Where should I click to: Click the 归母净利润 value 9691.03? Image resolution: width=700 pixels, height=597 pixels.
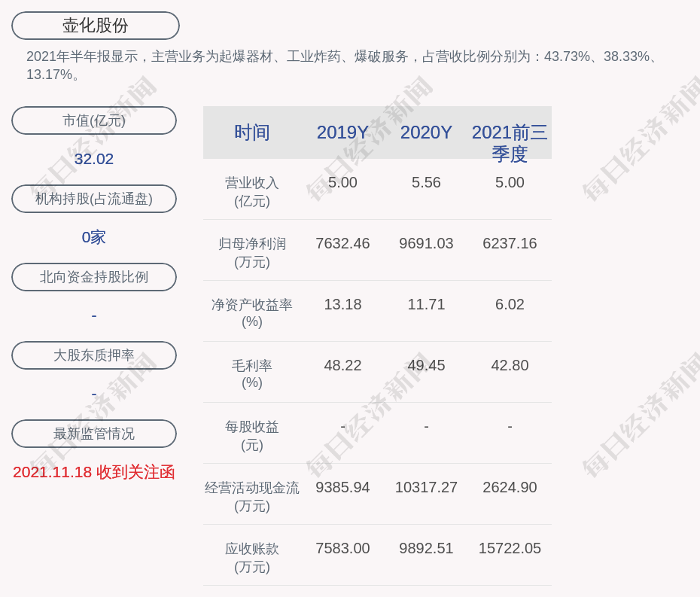tap(426, 243)
